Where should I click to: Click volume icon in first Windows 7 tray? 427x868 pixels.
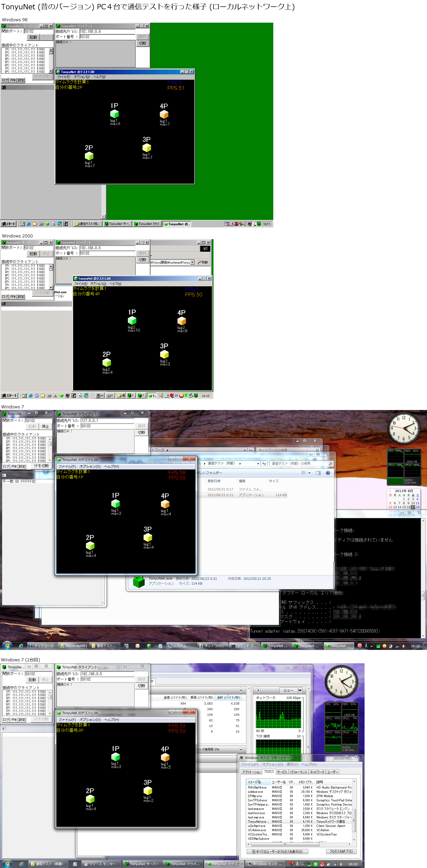click(404, 646)
